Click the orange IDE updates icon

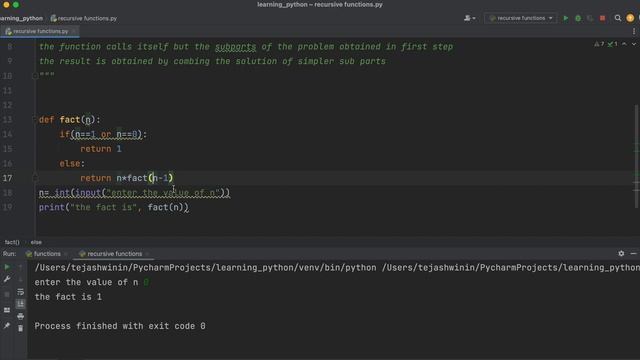tap(630, 18)
